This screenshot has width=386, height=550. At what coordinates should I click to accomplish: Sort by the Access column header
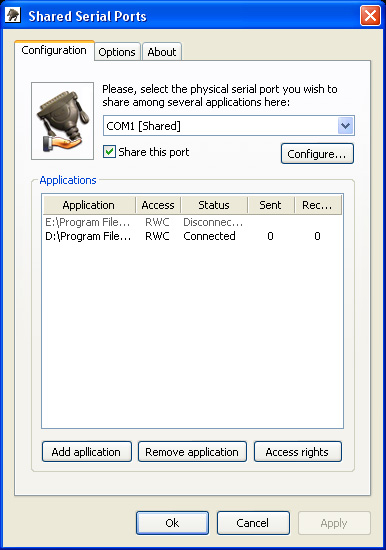tap(158, 205)
